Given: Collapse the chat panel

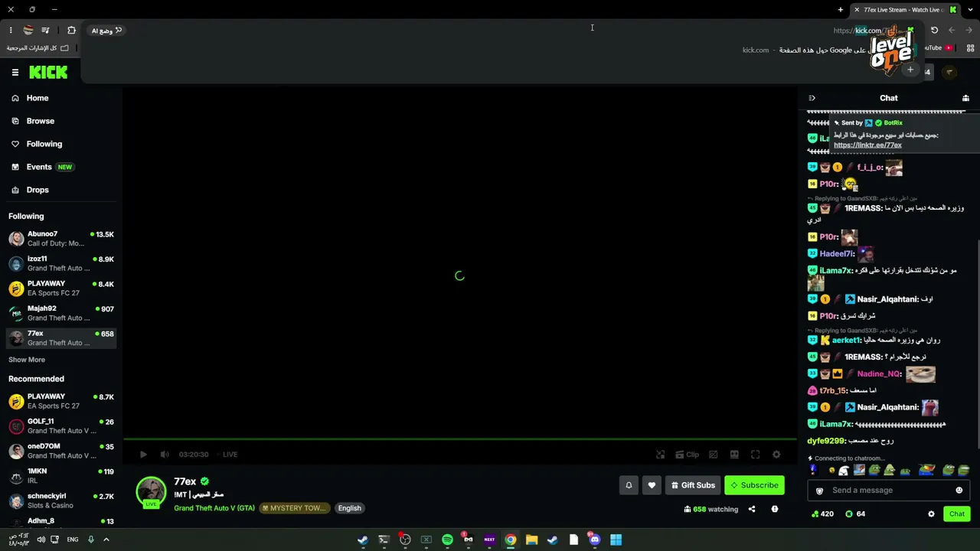Looking at the screenshot, I should 812,98.
